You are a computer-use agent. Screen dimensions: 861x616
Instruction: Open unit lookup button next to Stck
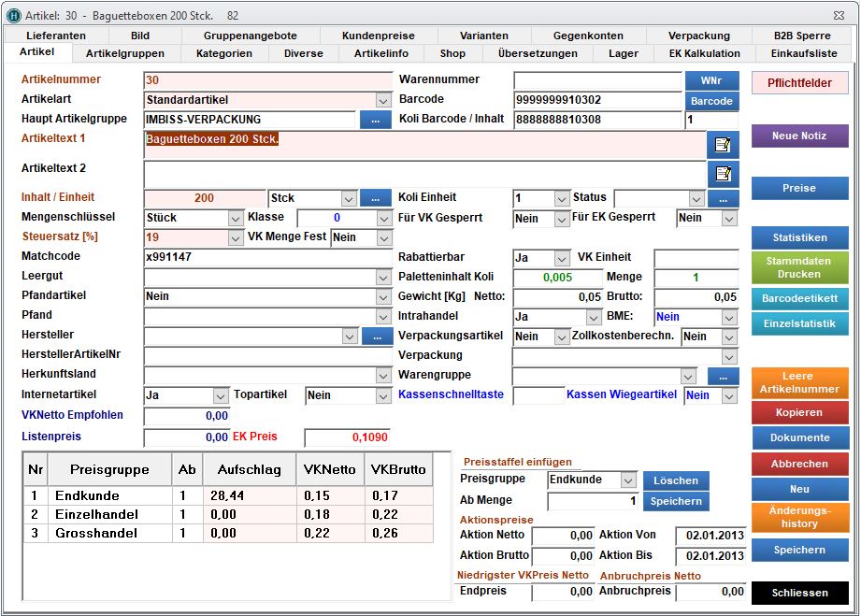pyautogui.click(x=376, y=198)
